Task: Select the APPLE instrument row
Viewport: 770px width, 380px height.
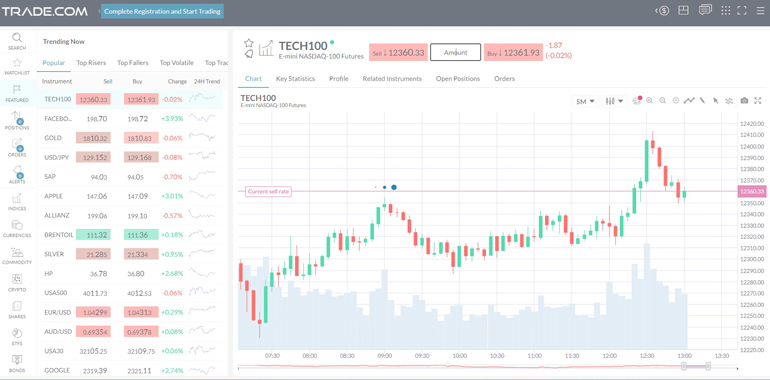Action: pos(130,196)
